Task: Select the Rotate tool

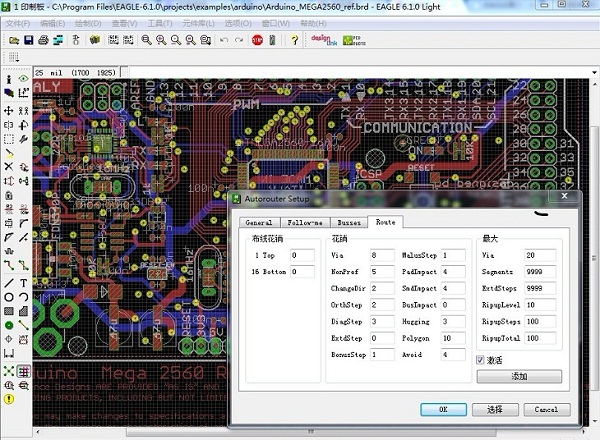Action: click(24, 125)
